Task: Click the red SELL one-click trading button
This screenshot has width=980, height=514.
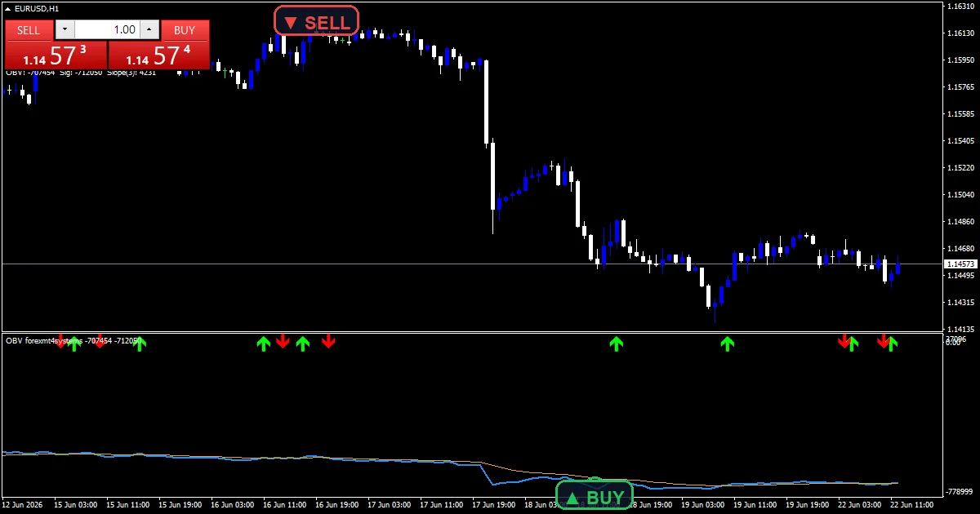Action: [x=29, y=30]
